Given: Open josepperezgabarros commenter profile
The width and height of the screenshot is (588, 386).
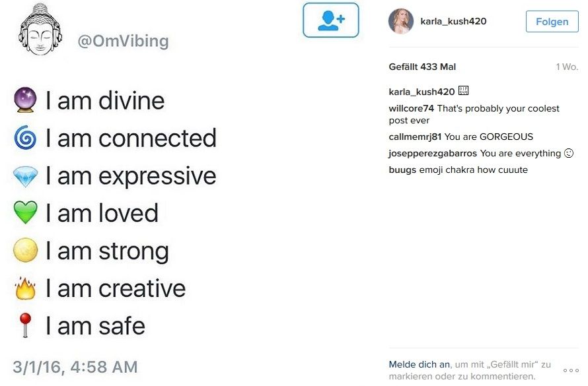Looking at the screenshot, I should 433,153.
